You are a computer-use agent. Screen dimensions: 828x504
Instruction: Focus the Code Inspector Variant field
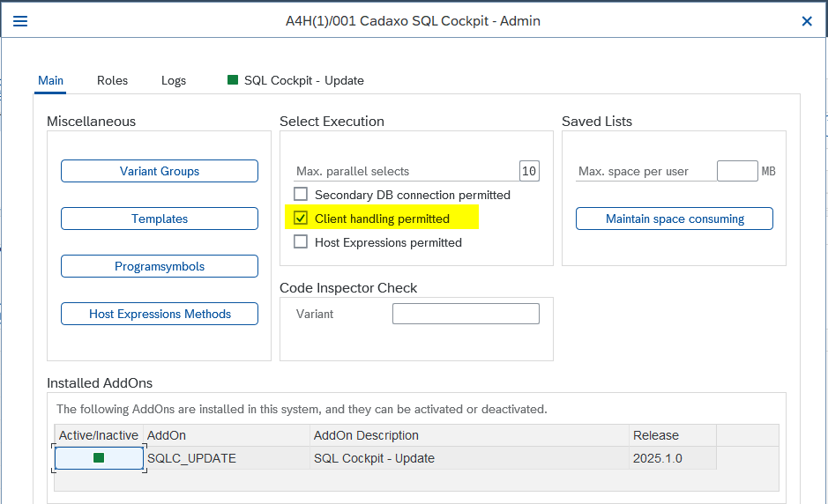pos(466,314)
